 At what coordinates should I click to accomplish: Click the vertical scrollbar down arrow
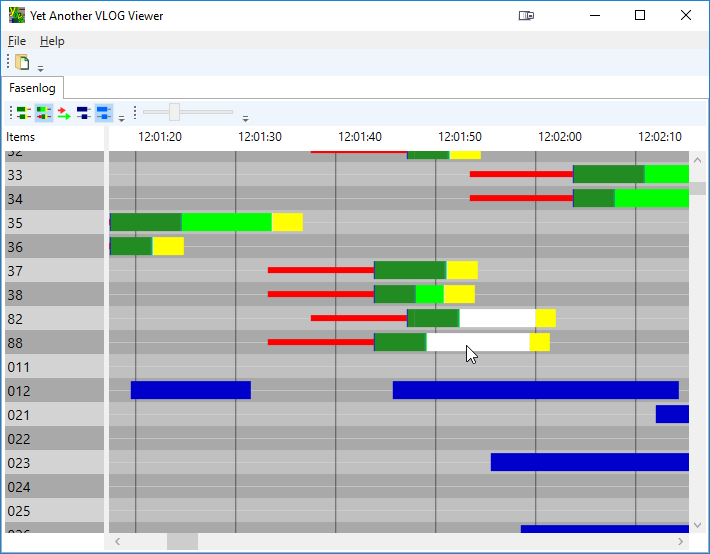(697, 525)
